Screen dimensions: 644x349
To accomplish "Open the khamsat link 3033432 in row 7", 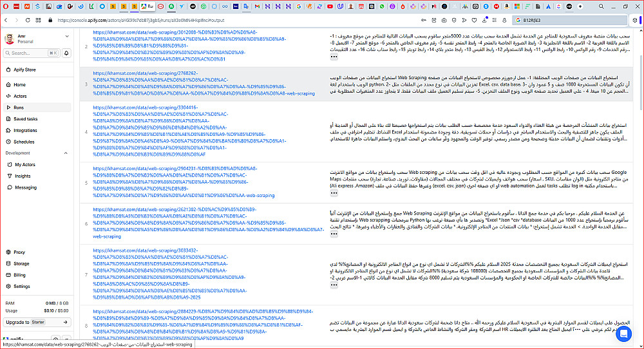I will (x=169, y=274).
